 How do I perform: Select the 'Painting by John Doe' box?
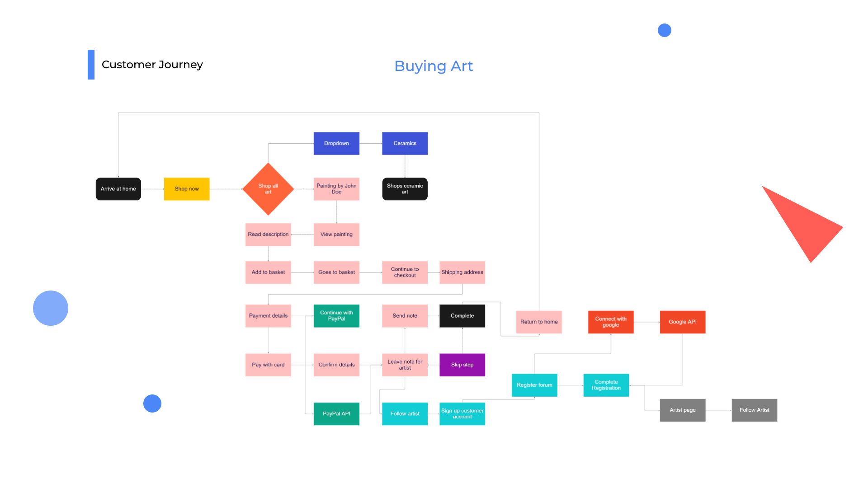(336, 189)
